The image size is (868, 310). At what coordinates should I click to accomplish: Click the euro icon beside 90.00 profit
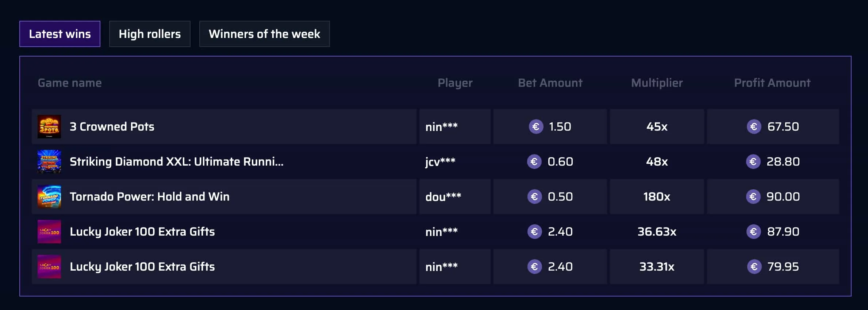[753, 197]
